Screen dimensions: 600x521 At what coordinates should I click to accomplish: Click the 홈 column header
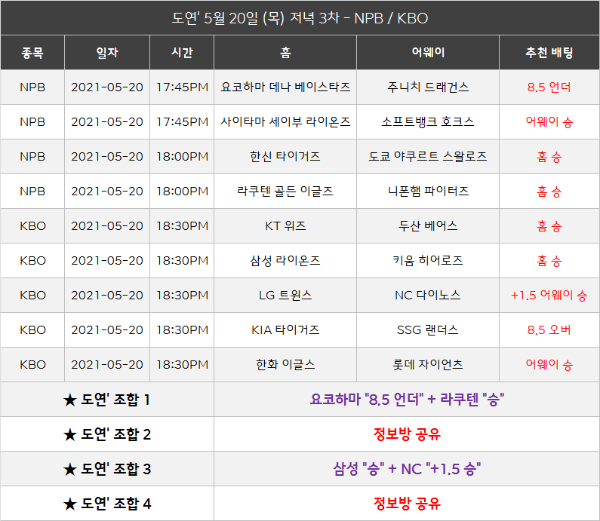click(x=285, y=52)
